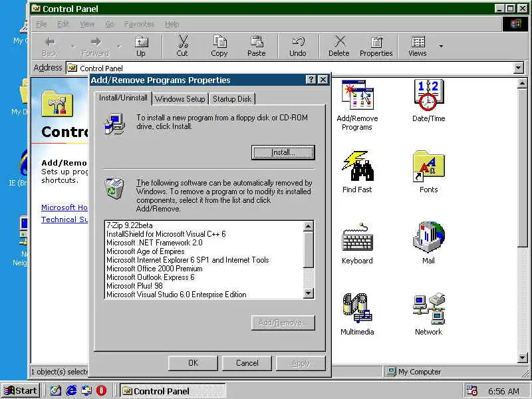Open the Date/Time control panel icon
This screenshot has width=532, height=399.
(428, 101)
